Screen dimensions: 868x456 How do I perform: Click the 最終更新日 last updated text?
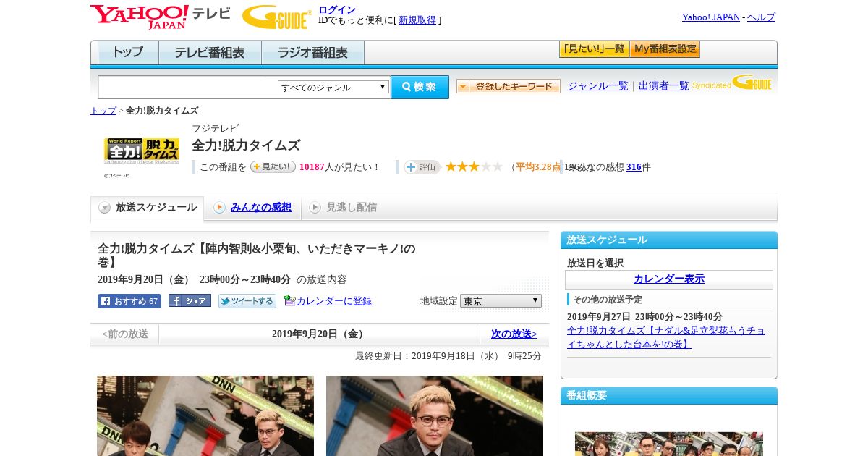[448, 356]
